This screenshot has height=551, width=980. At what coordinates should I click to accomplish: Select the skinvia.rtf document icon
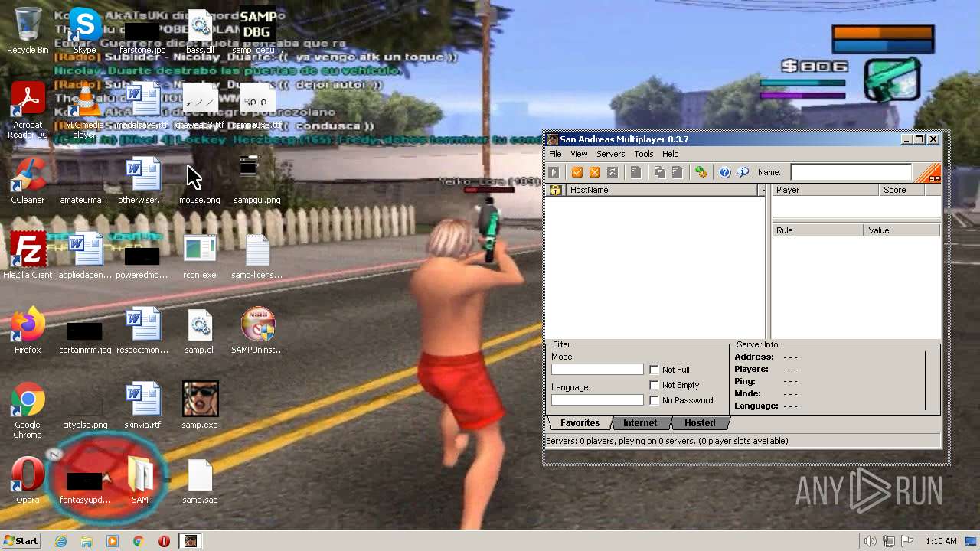pos(142,406)
